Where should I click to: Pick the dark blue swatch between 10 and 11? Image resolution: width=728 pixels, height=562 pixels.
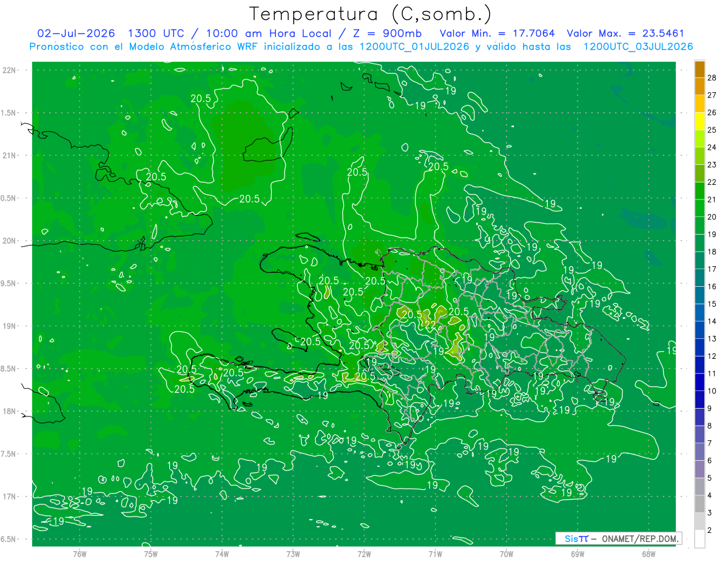pos(699,383)
